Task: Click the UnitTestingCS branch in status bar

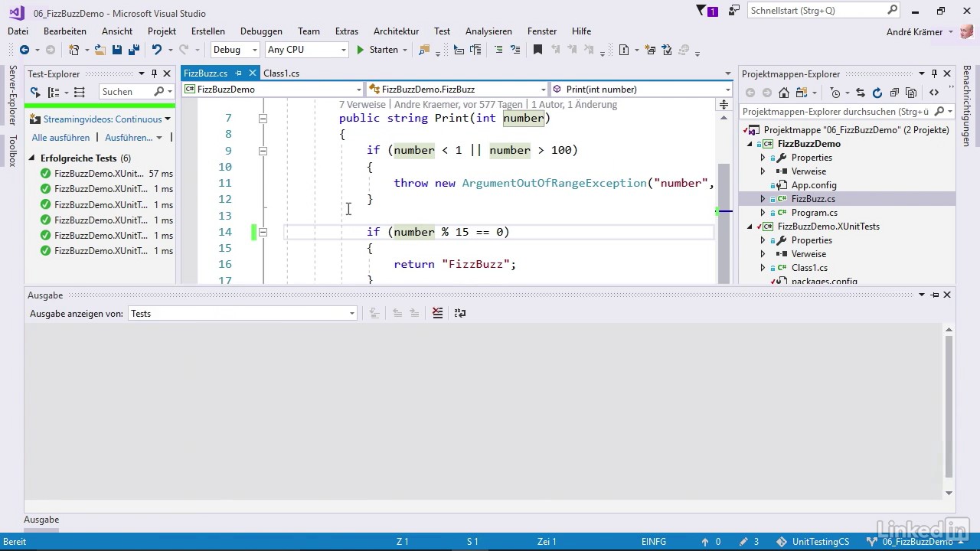Action: pyautogui.click(x=813, y=542)
